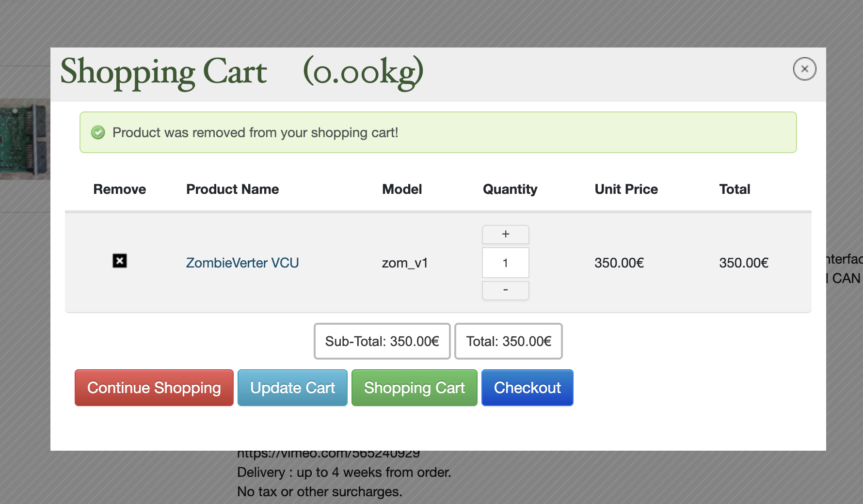Click the Sub-Total 350.00€ box

click(382, 341)
